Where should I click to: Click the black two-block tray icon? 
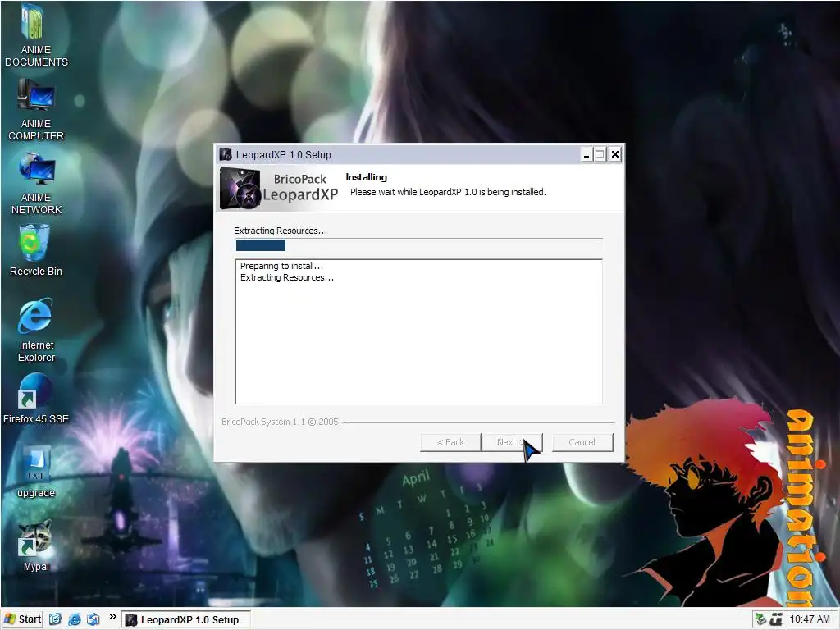(x=776, y=620)
